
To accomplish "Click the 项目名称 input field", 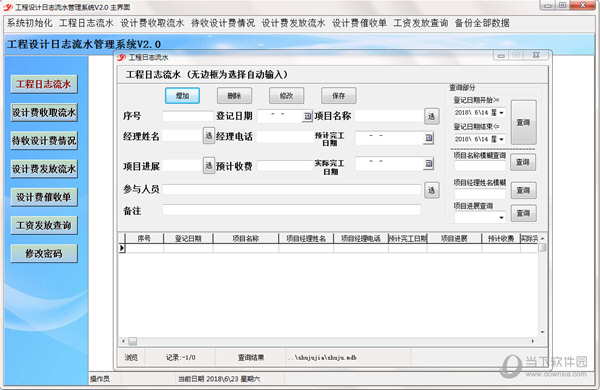I will (x=389, y=116).
